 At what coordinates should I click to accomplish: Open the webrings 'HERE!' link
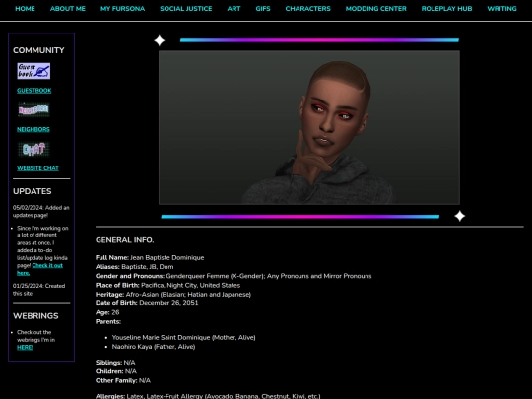tap(25, 347)
